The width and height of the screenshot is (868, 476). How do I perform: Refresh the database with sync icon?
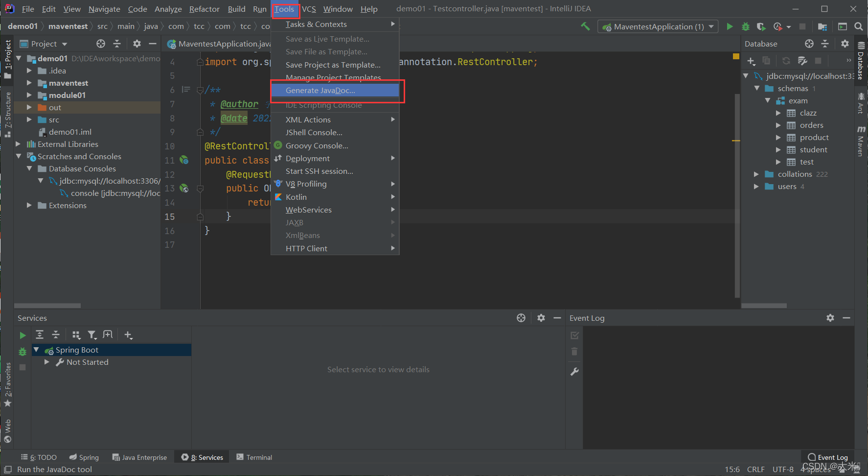(x=786, y=61)
